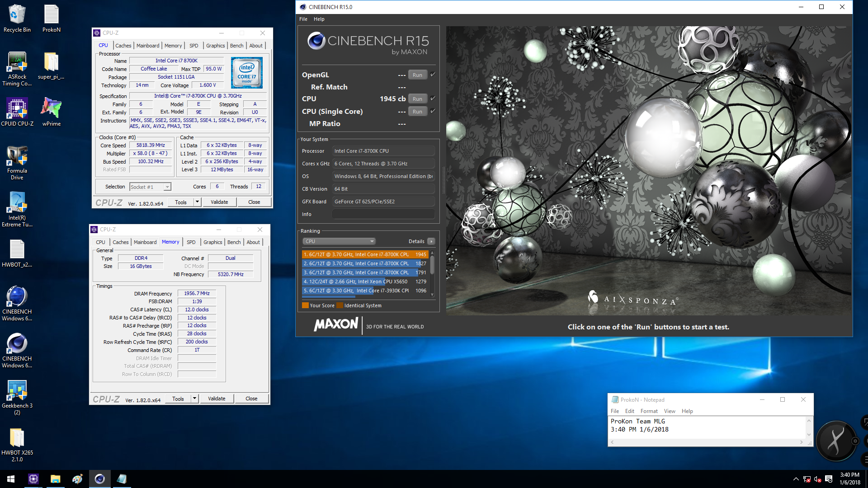Open the HWBOT X265 2.1.0 folder
This screenshot has height=488, width=868.
click(17, 445)
